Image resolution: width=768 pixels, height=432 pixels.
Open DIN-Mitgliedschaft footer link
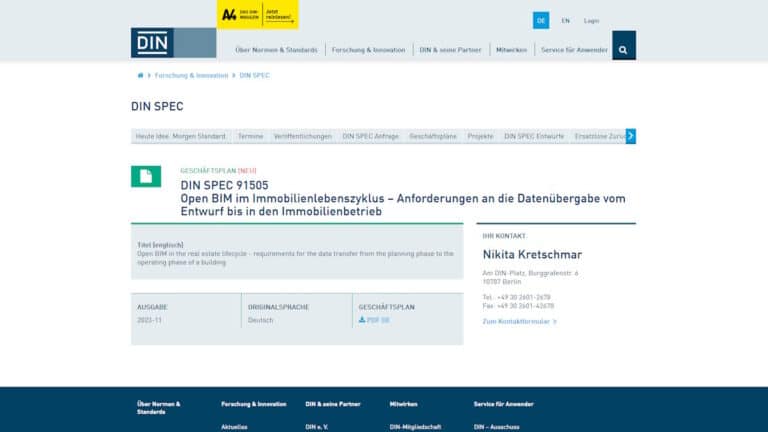coord(418,426)
